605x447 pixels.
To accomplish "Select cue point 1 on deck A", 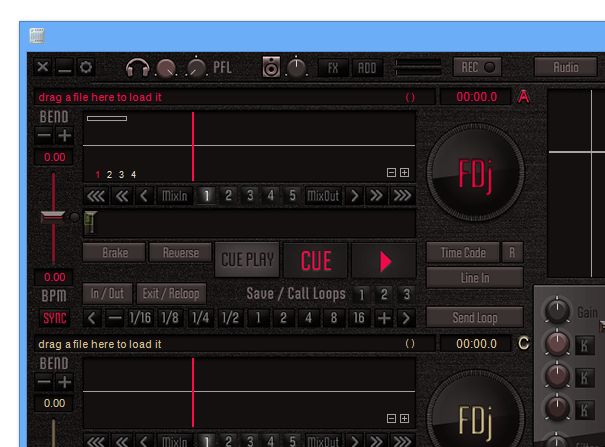I will tap(206, 196).
